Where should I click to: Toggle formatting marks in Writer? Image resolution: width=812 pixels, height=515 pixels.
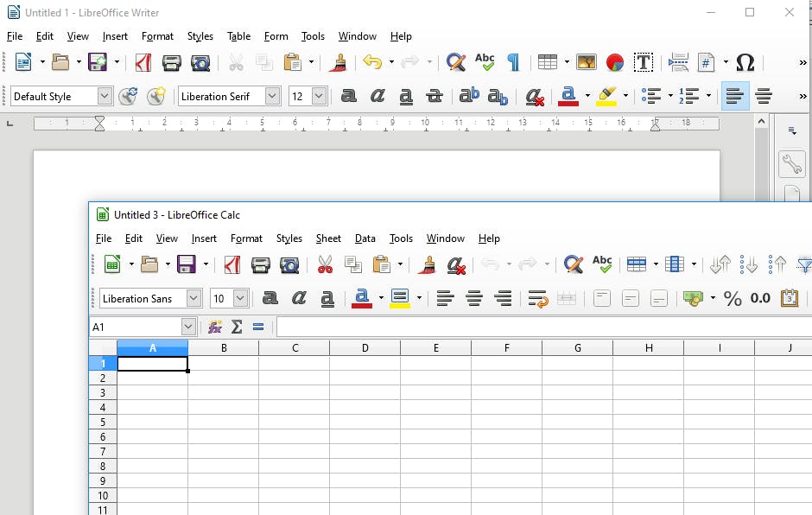(511, 63)
